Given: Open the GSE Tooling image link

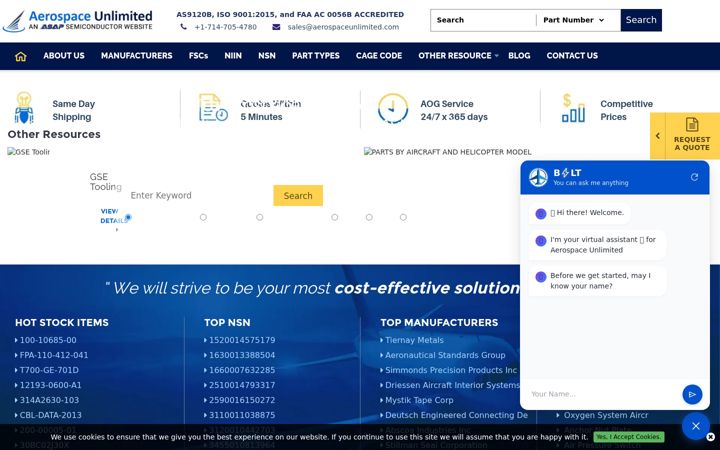Looking at the screenshot, I should [x=28, y=152].
